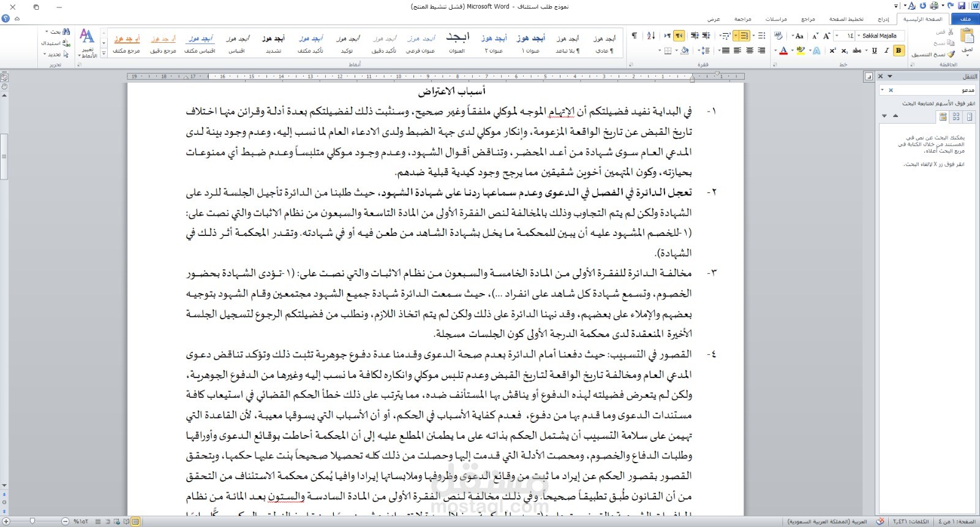
Task: Sort text with the A-Z sort icon
Action: pyautogui.click(x=651, y=36)
